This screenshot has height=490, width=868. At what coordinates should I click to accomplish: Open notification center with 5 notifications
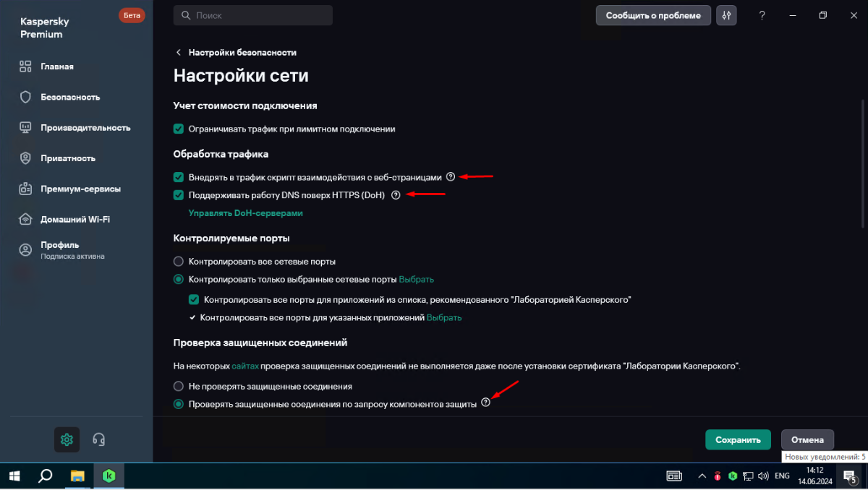tap(850, 476)
